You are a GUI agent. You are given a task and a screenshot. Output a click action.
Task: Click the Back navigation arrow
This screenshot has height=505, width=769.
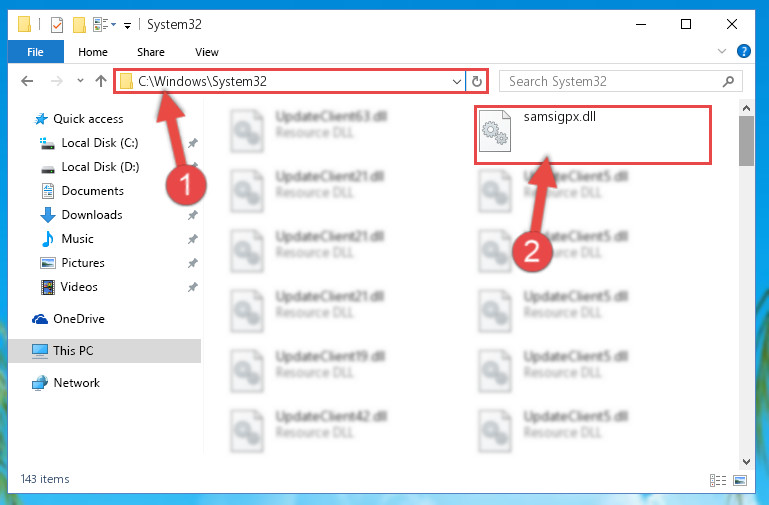27,81
